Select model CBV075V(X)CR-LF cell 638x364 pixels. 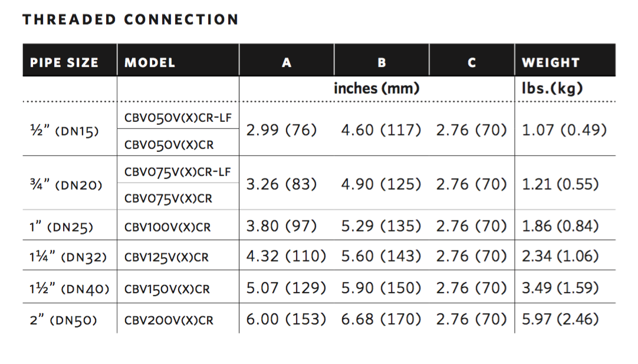(x=177, y=172)
